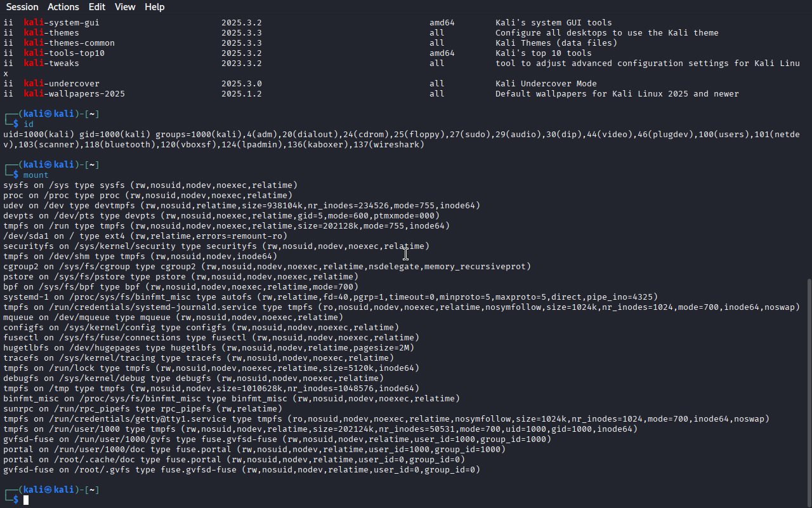Click the 'tmpfs on /dev/shm' line
Image resolution: width=812 pixels, height=508 pixels.
pos(140,257)
